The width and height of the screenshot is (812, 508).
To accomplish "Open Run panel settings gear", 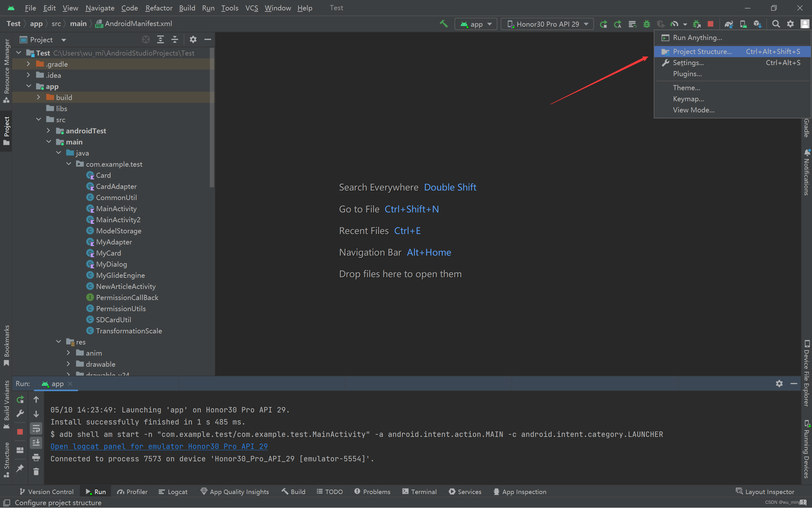I will (x=779, y=383).
